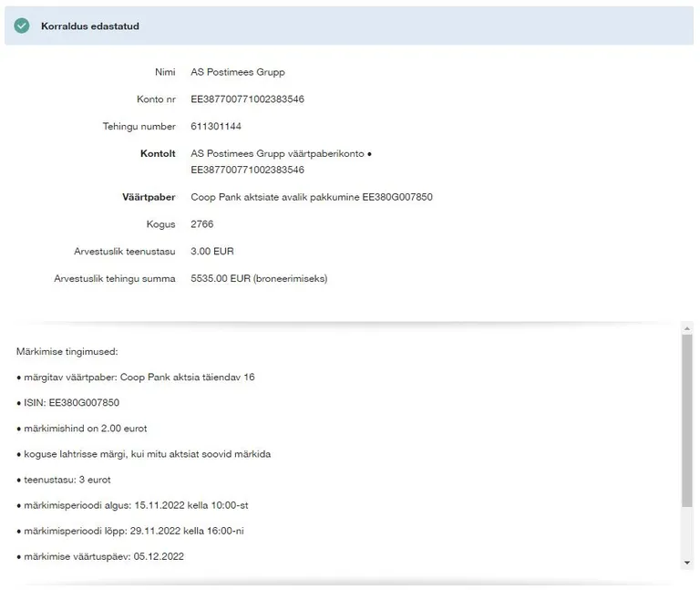
Task: Click the 'teenustasu: 3 eurot' line
Action: coord(64,480)
